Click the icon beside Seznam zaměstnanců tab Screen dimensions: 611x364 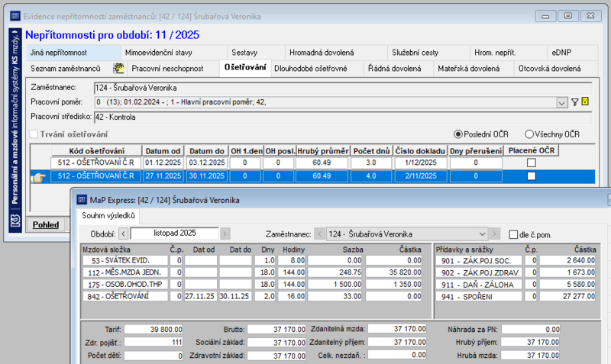[x=118, y=69]
